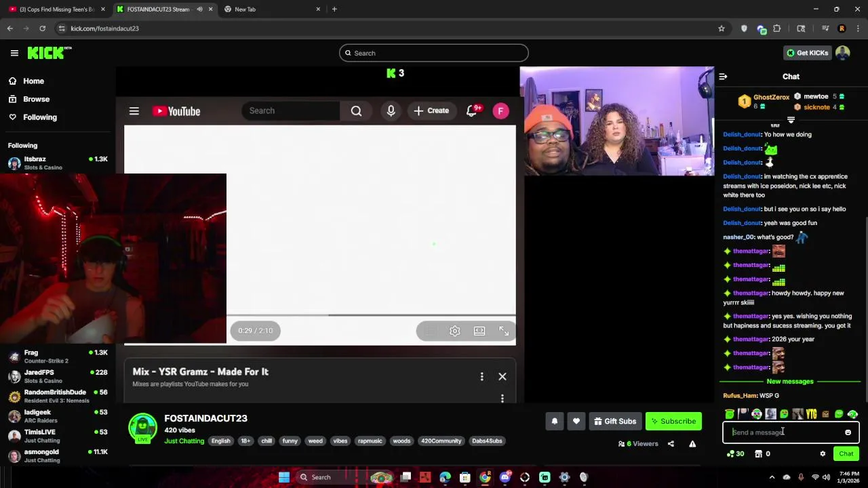Click GhostZerox top gifter name

(771, 98)
